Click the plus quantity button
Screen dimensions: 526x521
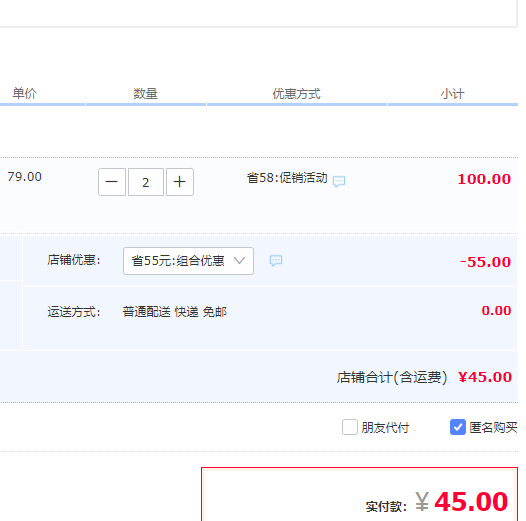tap(180, 182)
